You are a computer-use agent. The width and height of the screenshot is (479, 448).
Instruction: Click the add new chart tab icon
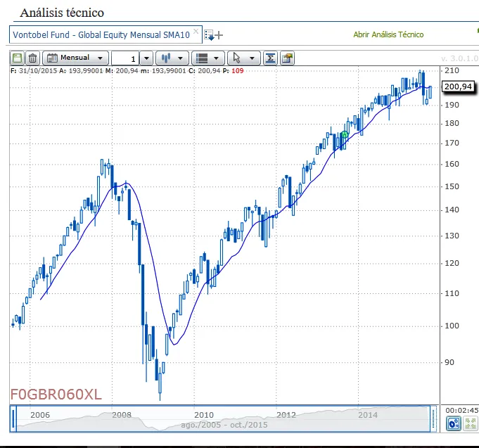(214, 34)
